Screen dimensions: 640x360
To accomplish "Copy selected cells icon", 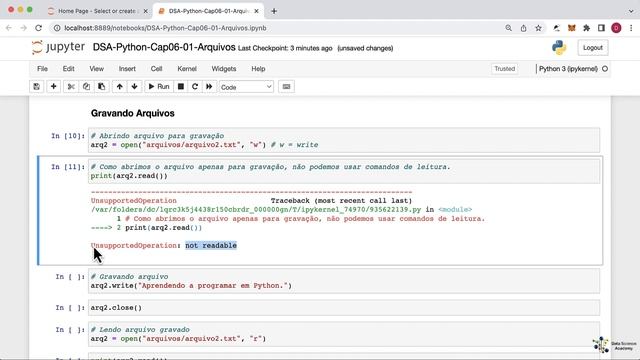I will click(x=86, y=87).
